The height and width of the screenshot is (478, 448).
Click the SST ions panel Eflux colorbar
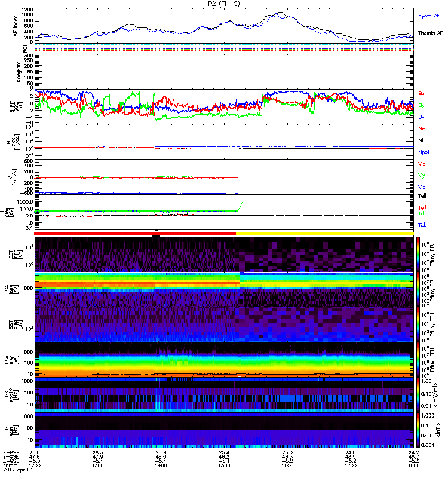418,255
